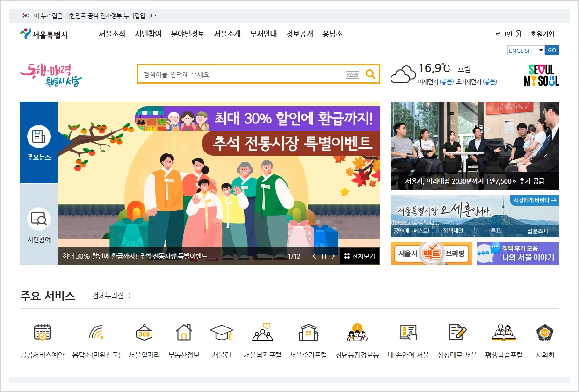579x392 pixels.
Task: Click the 초미세먼지 (좋음) status
Action: [x=476, y=81]
